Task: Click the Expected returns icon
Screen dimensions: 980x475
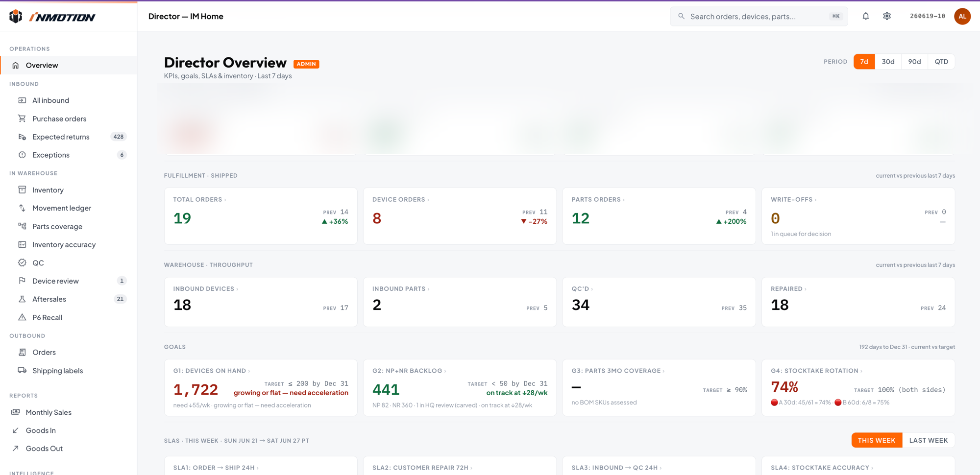Action: (x=22, y=137)
